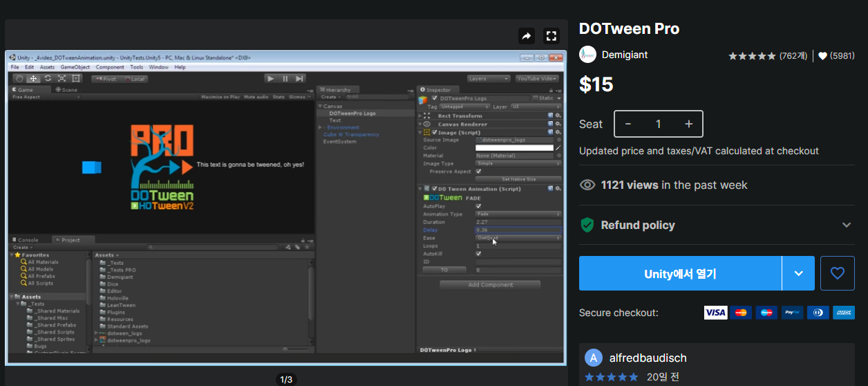
Task: Open the Image Type dropdown showing Simple
Action: [x=518, y=163]
